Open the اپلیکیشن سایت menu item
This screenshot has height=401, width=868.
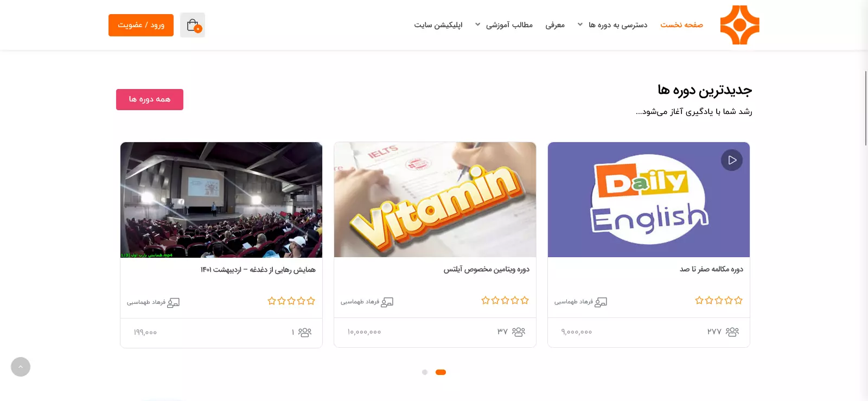coord(438,25)
